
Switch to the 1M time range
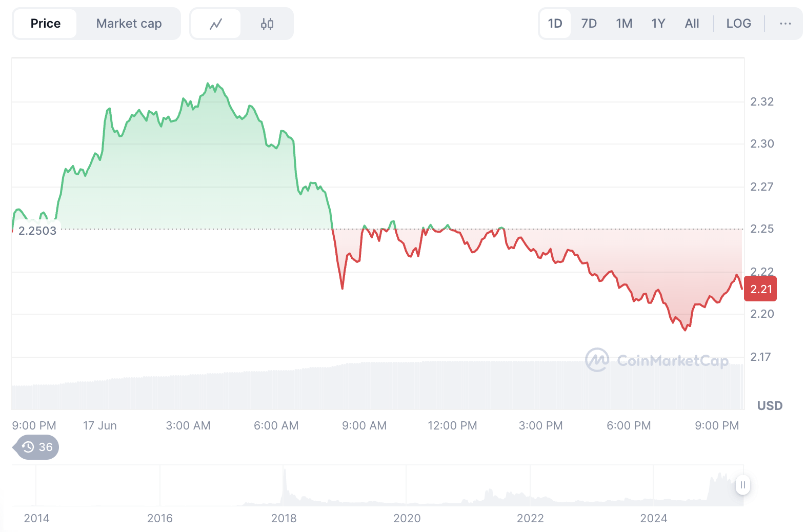point(624,24)
